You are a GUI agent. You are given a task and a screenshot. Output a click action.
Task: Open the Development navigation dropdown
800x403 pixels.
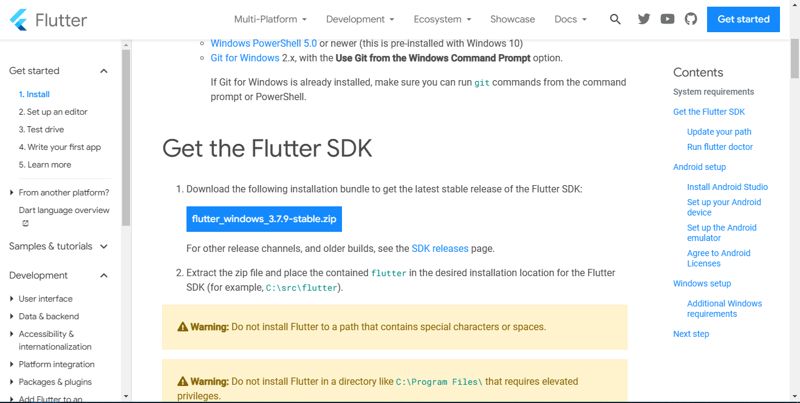click(360, 19)
